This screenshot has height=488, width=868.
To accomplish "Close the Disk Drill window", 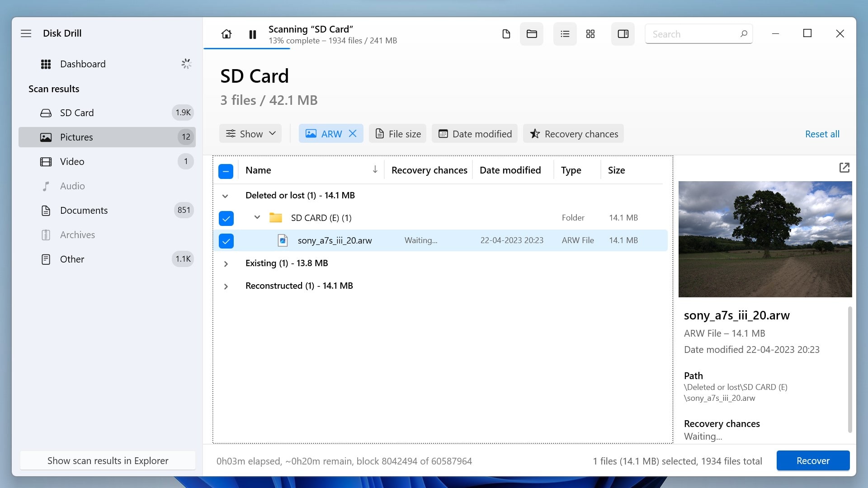I will 840,33.
